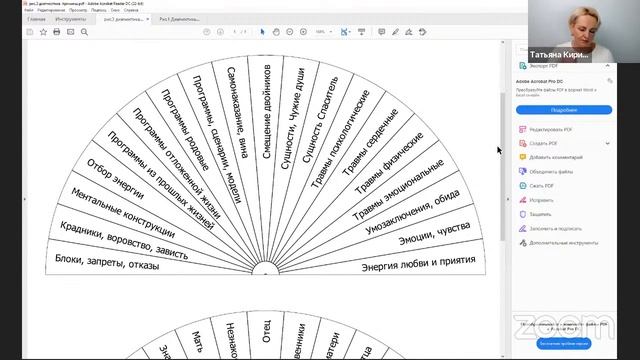Click the 'Мать' sector in lower diagram
Screen dimensions: 640x360
pyautogui.click(x=197, y=342)
